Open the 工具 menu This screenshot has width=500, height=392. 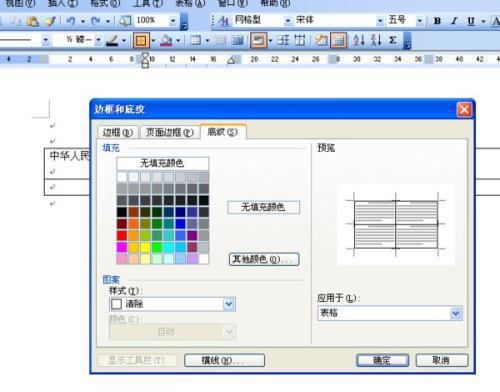[x=148, y=3]
